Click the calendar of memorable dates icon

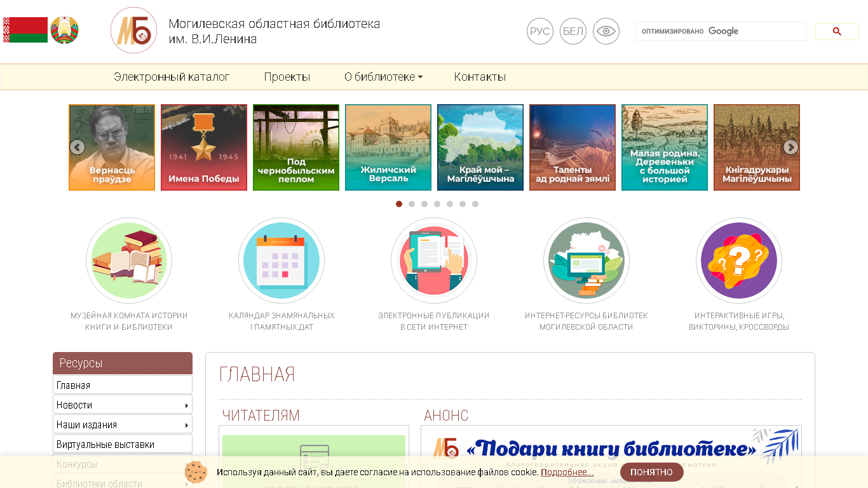[281, 261]
